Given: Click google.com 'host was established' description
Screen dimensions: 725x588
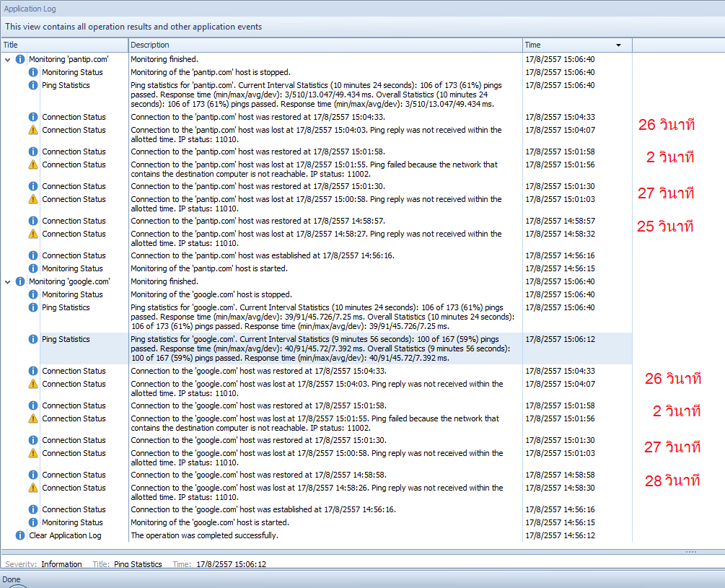Looking at the screenshot, I should [x=263, y=509].
